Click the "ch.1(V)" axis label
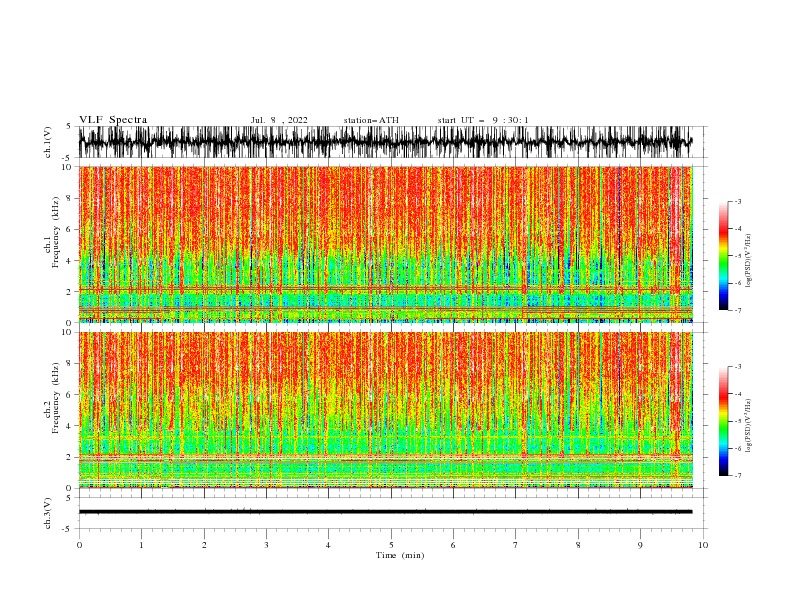Viewport: 792px width, 612px height. tap(48, 142)
